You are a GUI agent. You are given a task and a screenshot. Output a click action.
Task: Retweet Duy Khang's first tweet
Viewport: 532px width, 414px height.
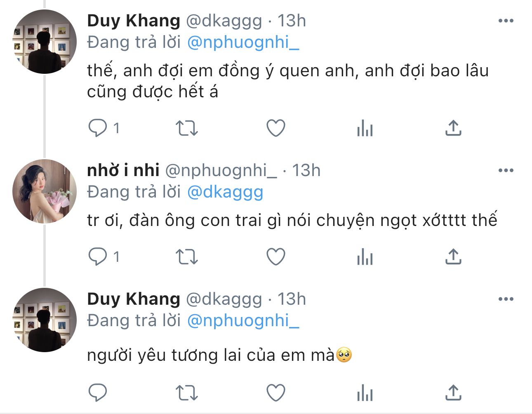pyautogui.click(x=187, y=128)
